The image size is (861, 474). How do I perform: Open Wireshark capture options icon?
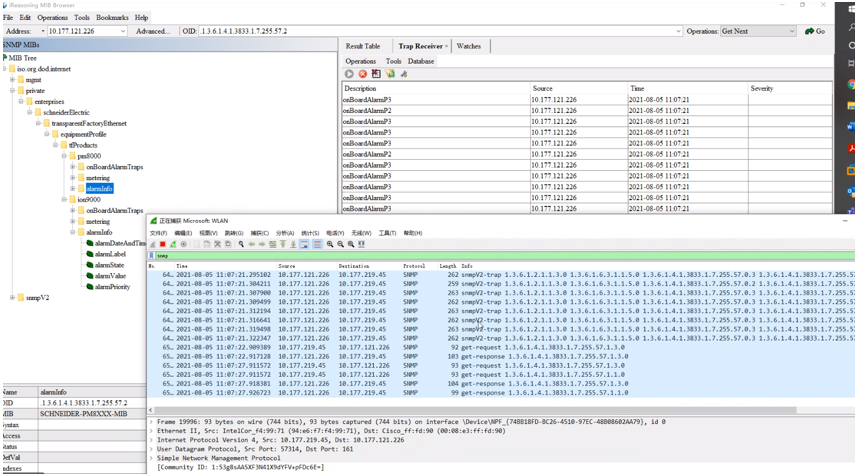coord(183,244)
